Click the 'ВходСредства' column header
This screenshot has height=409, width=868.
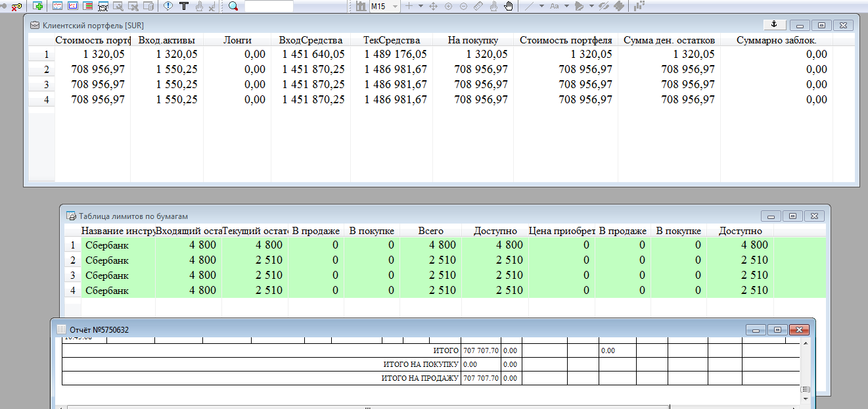(x=310, y=40)
